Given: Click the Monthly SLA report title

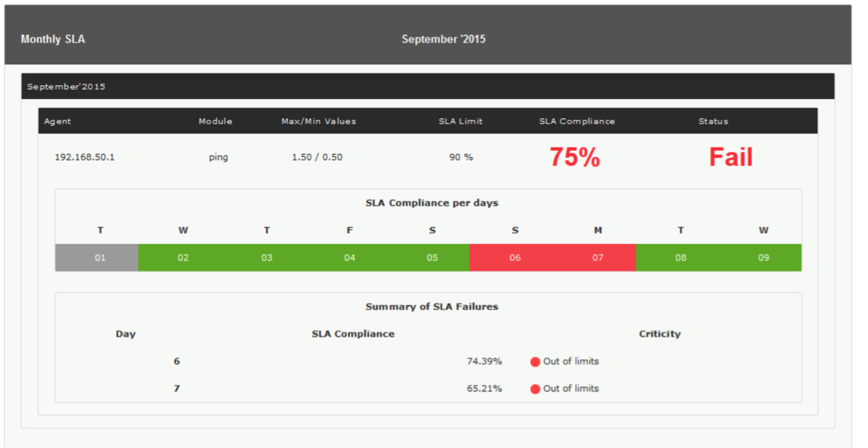Looking at the screenshot, I should (53, 39).
